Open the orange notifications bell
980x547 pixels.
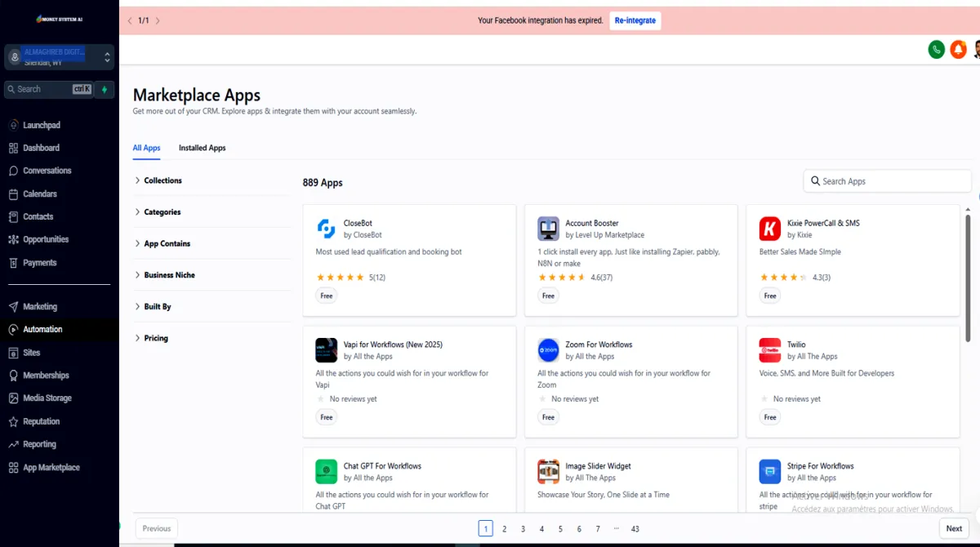click(x=958, y=50)
